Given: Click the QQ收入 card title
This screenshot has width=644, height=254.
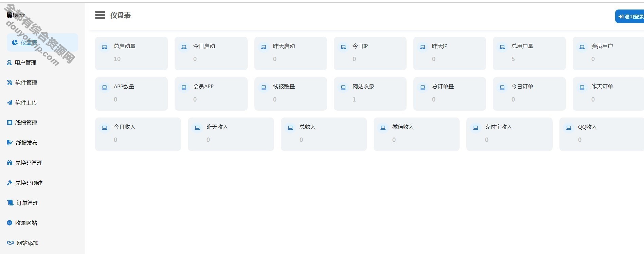Looking at the screenshot, I should point(587,127).
